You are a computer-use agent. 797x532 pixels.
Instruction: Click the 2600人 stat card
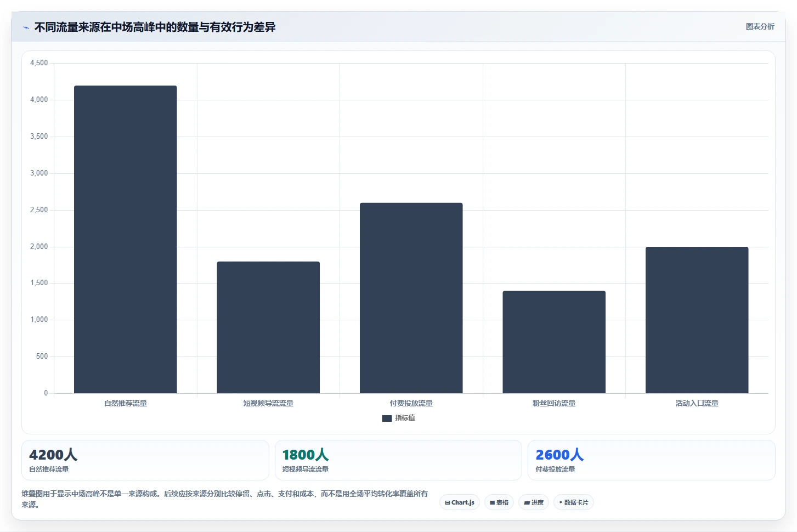(652, 460)
